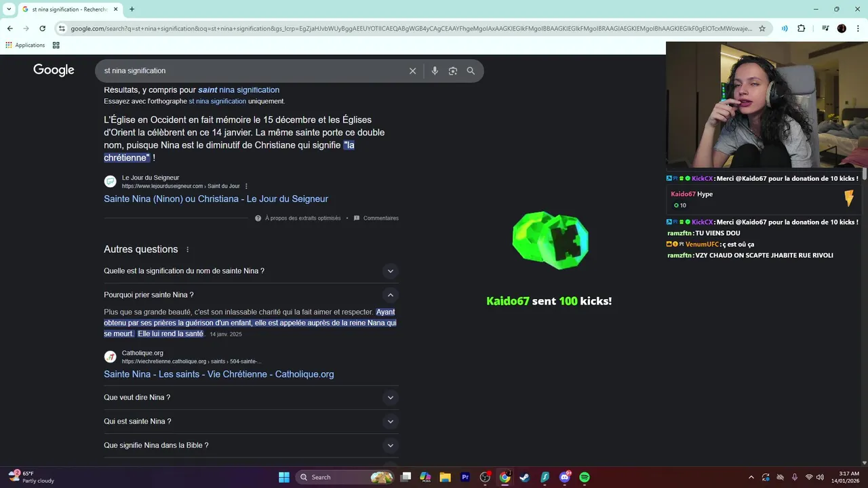The image size is (868, 488).
Task: Open Task View on taskbar
Action: pos(406,477)
